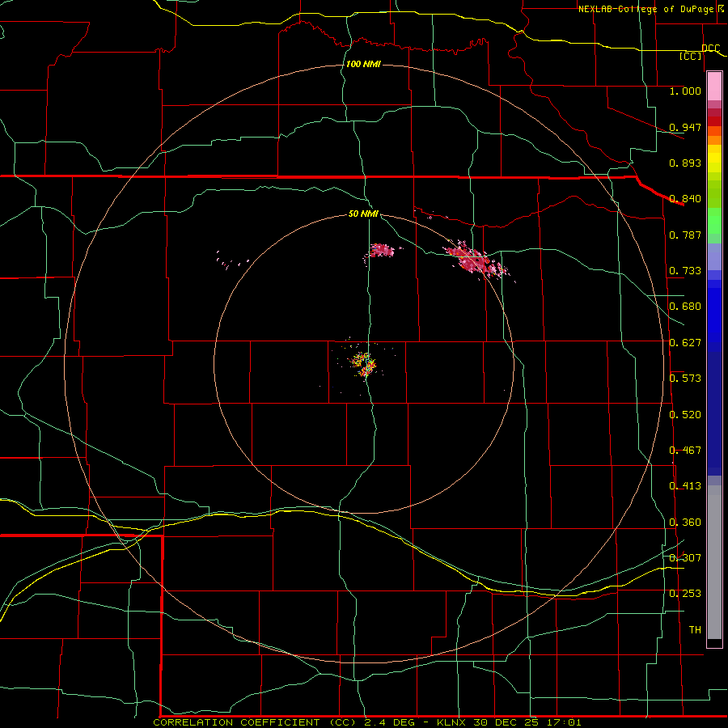
Task: Click the radar echo cluster at map center
Action: [363, 363]
